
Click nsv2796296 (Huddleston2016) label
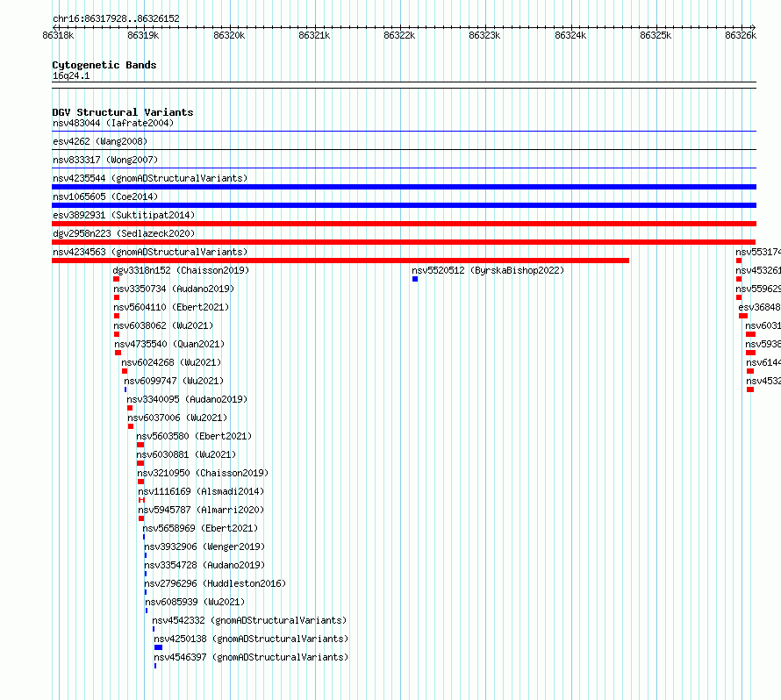[x=215, y=583]
